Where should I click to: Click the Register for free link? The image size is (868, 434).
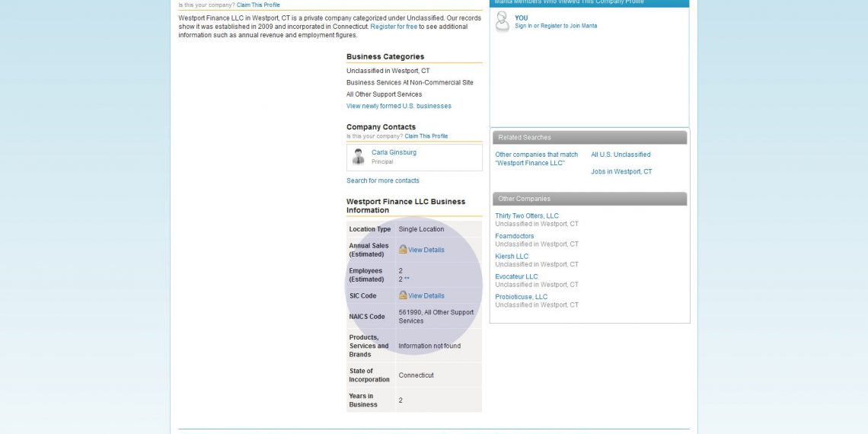click(x=394, y=27)
